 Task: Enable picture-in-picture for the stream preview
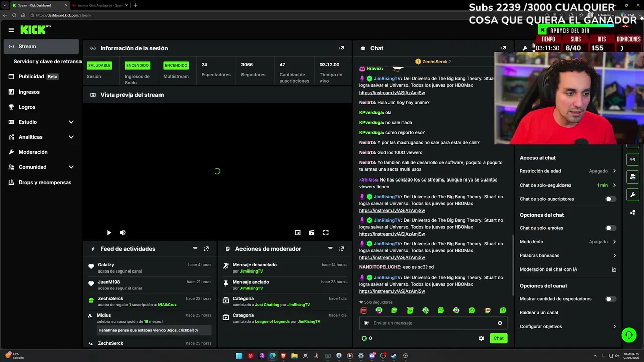coord(298,233)
